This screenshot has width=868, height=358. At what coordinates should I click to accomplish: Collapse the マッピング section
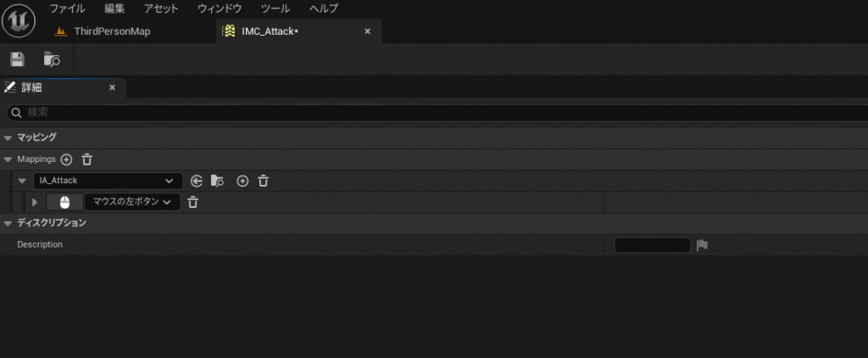pos(8,137)
